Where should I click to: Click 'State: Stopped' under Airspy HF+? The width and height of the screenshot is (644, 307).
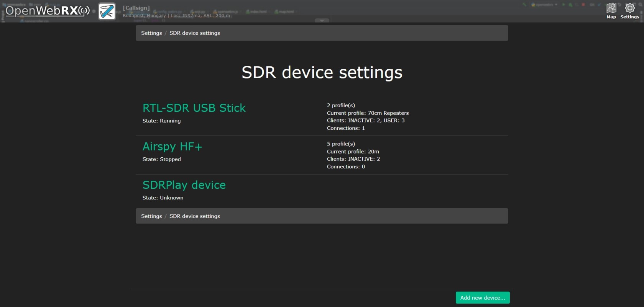pyautogui.click(x=161, y=159)
